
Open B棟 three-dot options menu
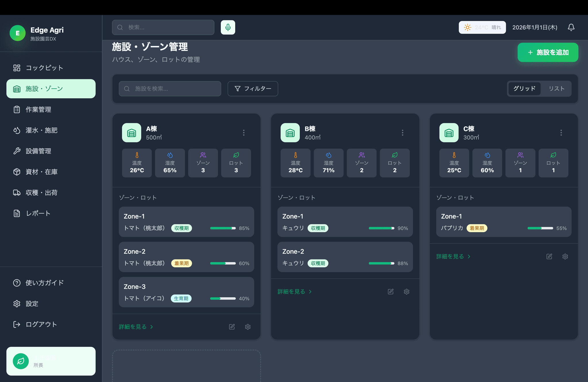(402, 132)
